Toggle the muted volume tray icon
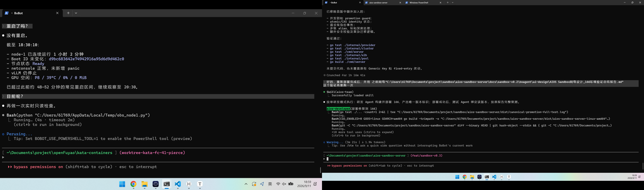Screen dimensions: 644x190 click(284, 184)
